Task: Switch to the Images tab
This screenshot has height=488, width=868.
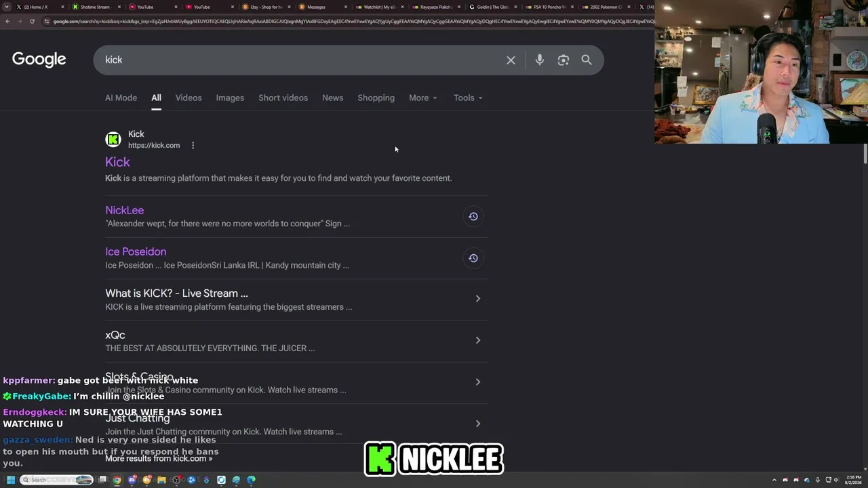Action: coord(230,98)
